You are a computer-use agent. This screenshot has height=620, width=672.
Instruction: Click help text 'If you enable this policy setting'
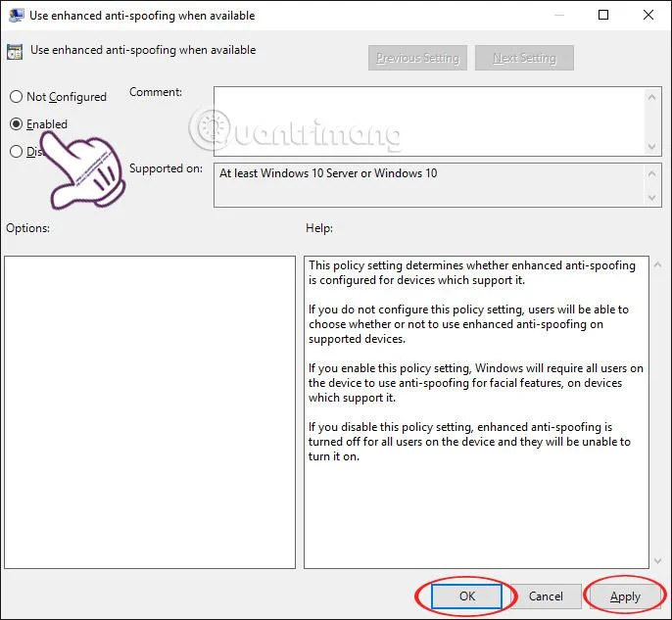pos(476,383)
